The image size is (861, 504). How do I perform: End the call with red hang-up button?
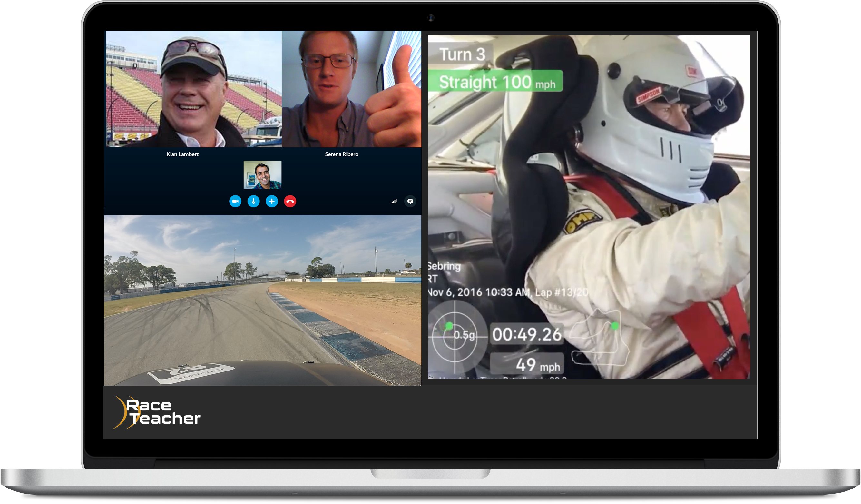click(290, 201)
